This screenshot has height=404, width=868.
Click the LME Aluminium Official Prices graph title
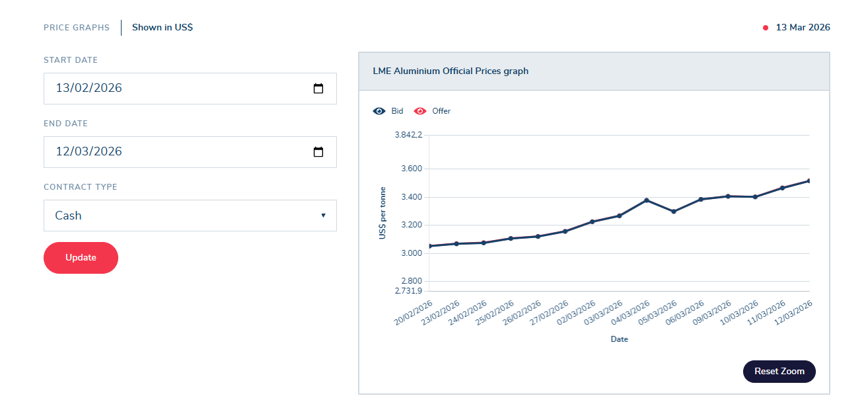click(x=451, y=71)
